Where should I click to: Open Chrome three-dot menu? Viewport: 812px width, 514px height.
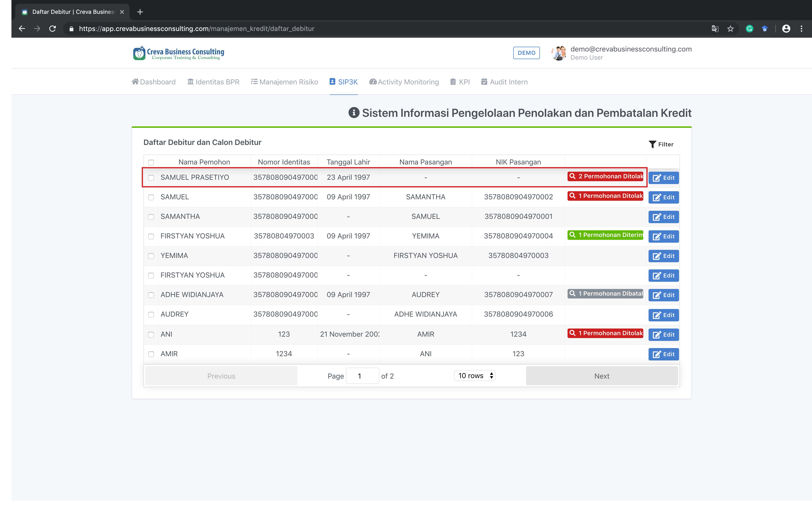[x=802, y=29]
